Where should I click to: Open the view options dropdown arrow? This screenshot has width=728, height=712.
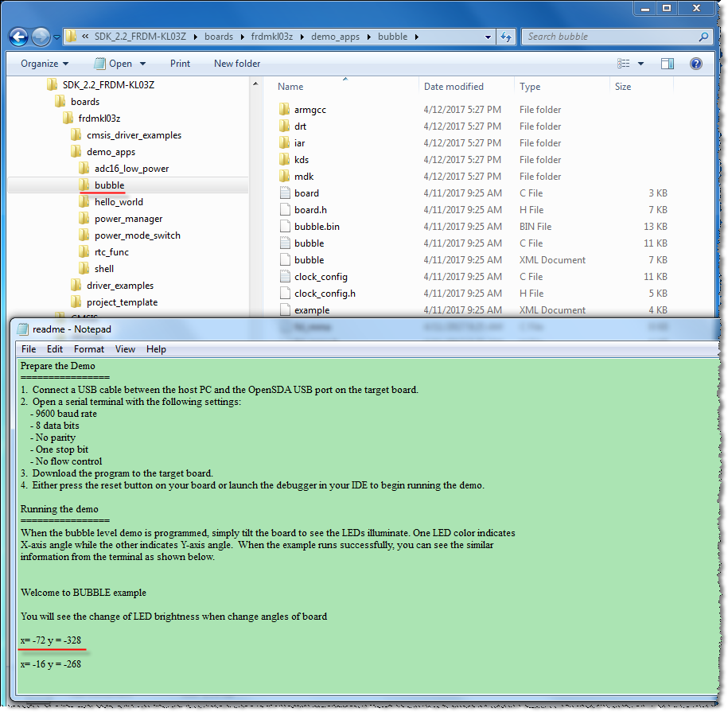[x=640, y=64]
